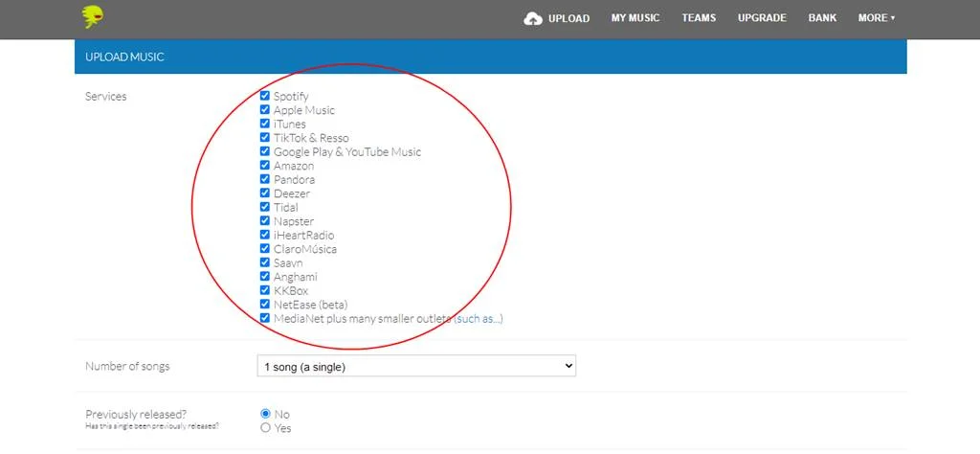Open the UPLOAD page
The width and height of the screenshot is (980, 454).
tap(568, 19)
